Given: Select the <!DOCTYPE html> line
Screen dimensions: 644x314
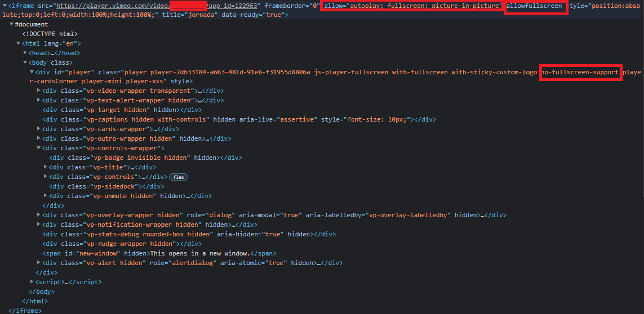Looking at the screenshot, I should [x=50, y=34].
